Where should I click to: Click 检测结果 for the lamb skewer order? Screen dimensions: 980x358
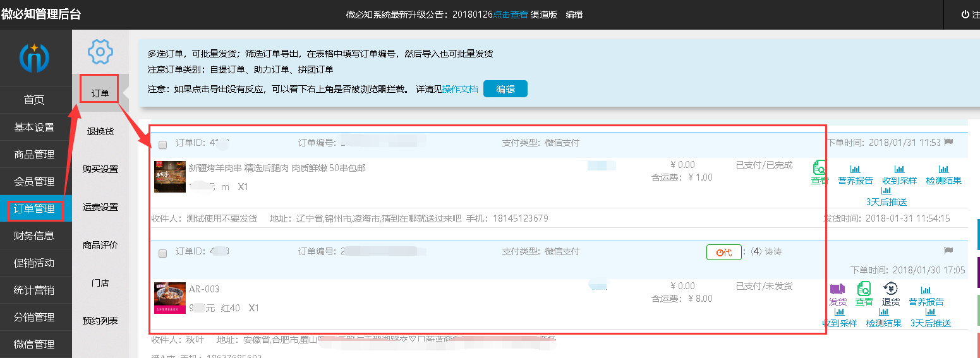click(943, 176)
